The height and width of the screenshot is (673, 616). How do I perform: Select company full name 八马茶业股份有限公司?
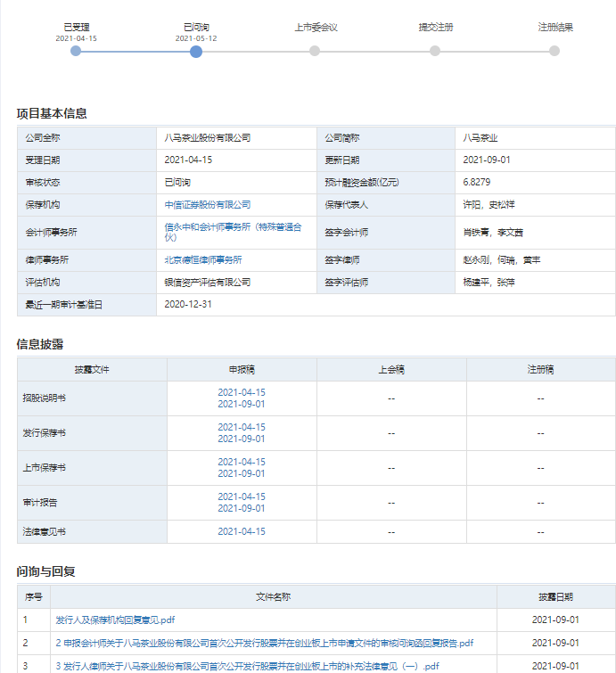208,138
